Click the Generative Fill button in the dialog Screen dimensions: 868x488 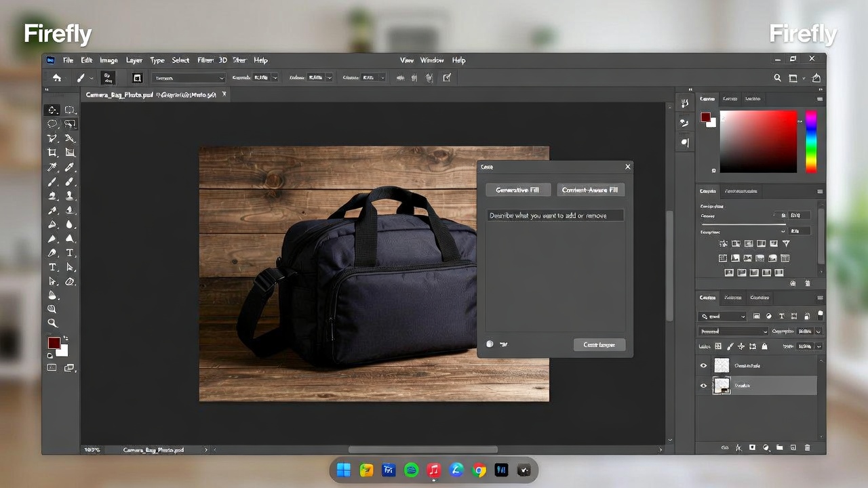pos(517,190)
